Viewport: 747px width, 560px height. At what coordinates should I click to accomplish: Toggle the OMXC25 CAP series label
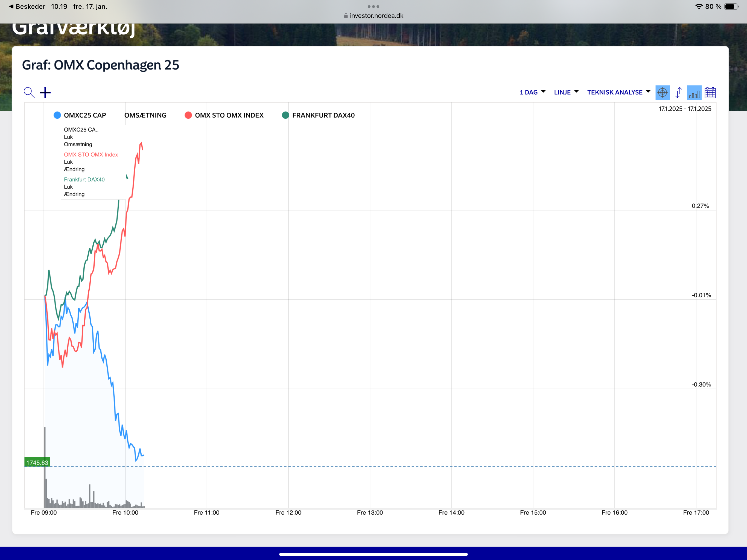pyautogui.click(x=85, y=115)
